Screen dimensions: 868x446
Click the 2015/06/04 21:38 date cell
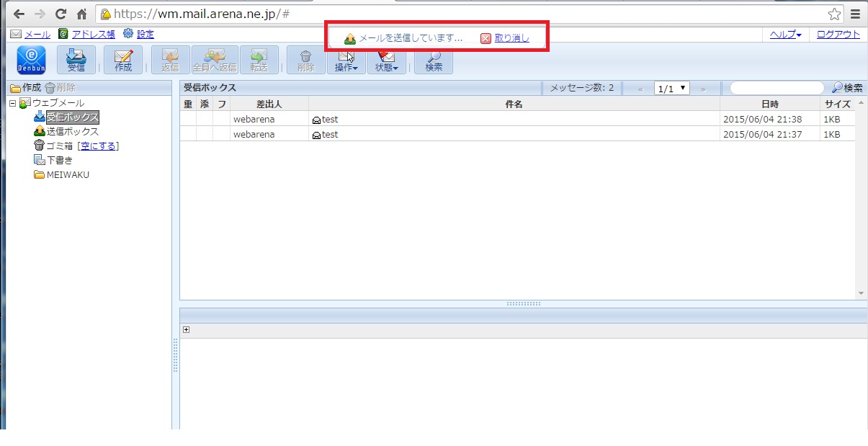click(x=762, y=119)
